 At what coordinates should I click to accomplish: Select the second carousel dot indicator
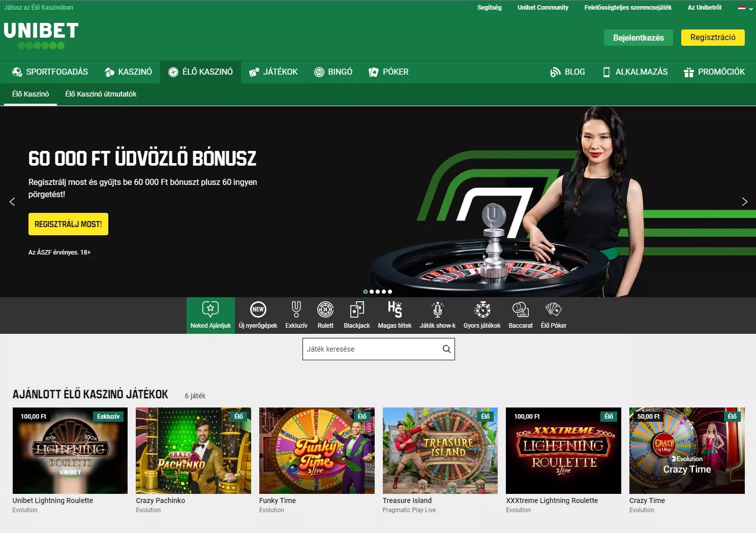click(x=371, y=292)
